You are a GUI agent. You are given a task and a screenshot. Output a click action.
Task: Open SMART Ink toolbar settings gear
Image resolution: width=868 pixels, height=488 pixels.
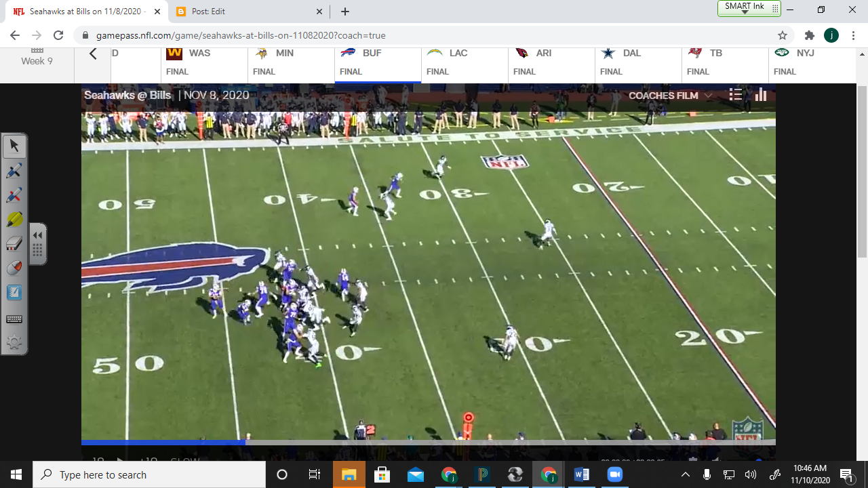[x=14, y=342]
